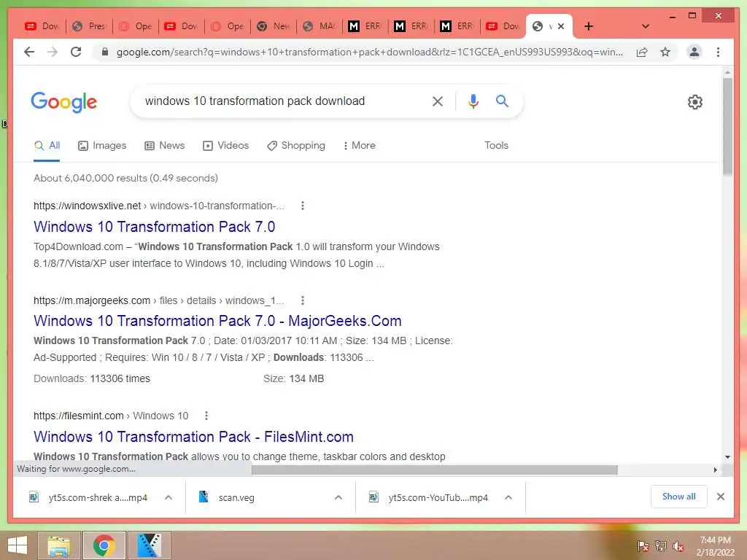Image resolution: width=747 pixels, height=560 pixels.
Task: Open Action Center flag in tray
Action: pyautogui.click(x=643, y=545)
